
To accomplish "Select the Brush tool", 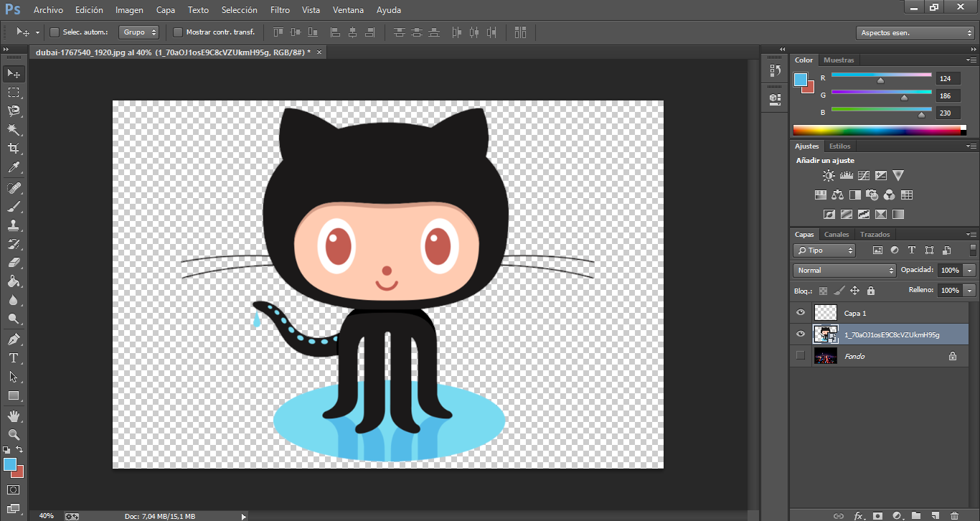I will (x=14, y=206).
